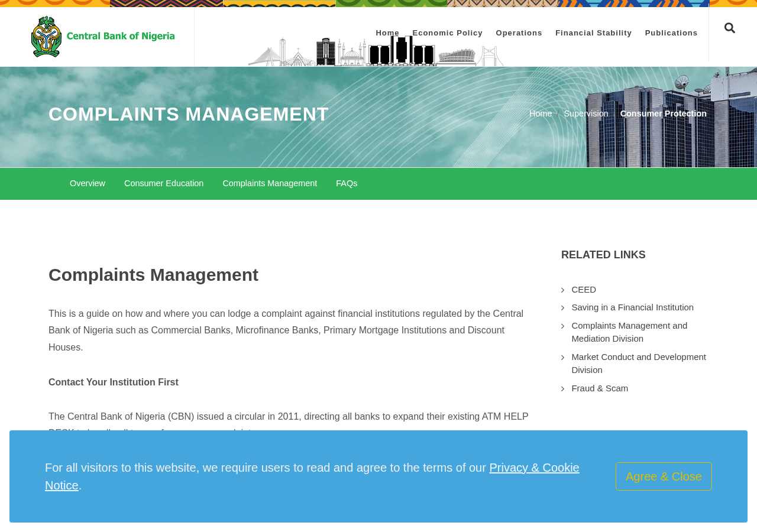This screenshot has width=757, height=532.
Task: Switch to the Complaints Management tab
Action: pos(270,183)
